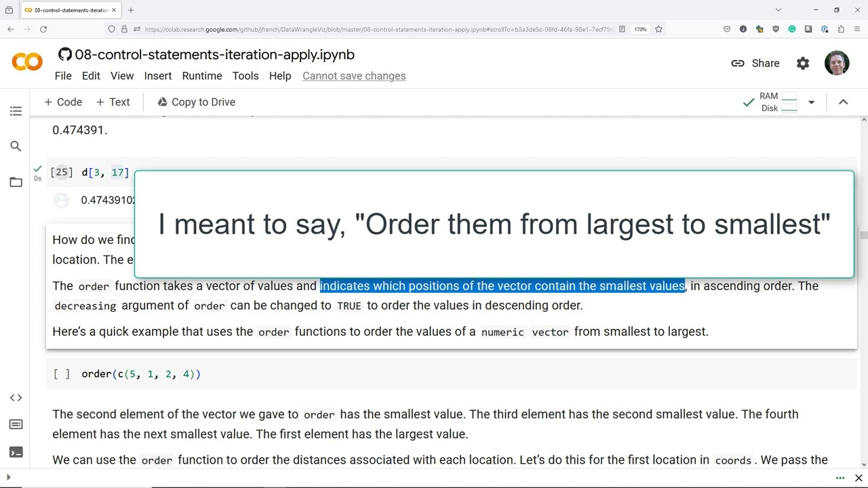868x488 pixels.
Task: Reset the 170% zoom level
Action: [x=640, y=29]
